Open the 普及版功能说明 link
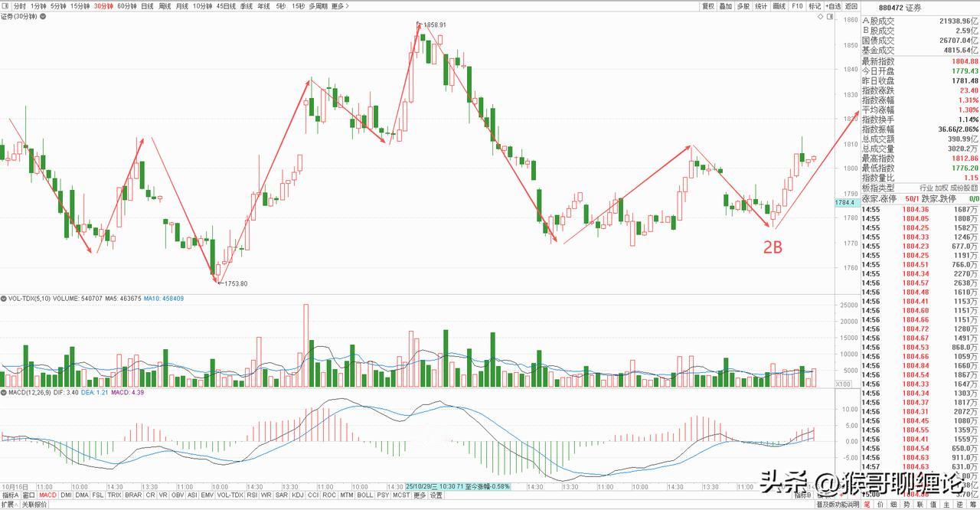The width and height of the screenshot is (980, 510). 838,505
